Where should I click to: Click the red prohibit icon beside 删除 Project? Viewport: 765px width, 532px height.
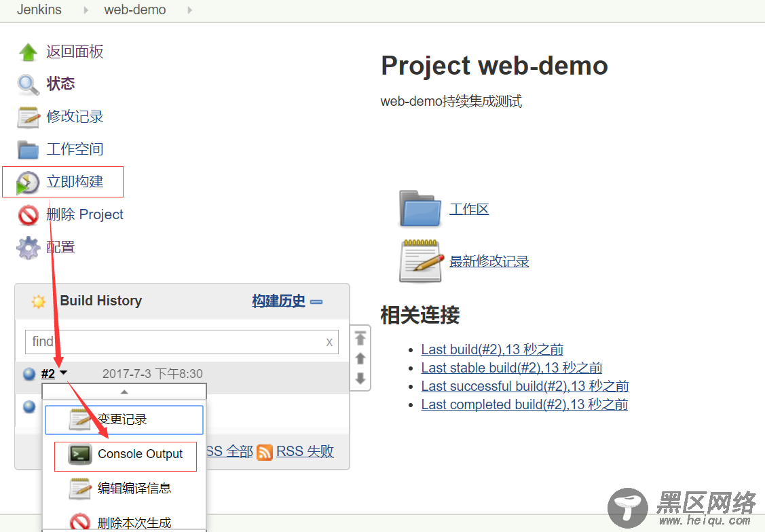29,215
